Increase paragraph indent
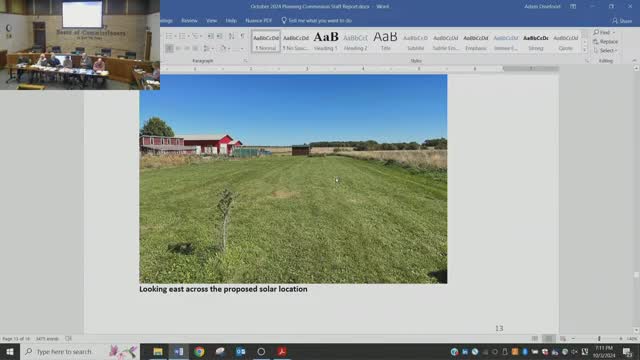The width and height of the screenshot is (640, 360). point(220,36)
